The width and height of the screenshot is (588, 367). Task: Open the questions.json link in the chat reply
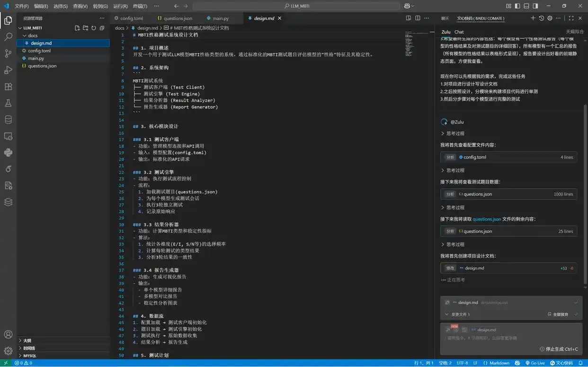pos(487,219)
